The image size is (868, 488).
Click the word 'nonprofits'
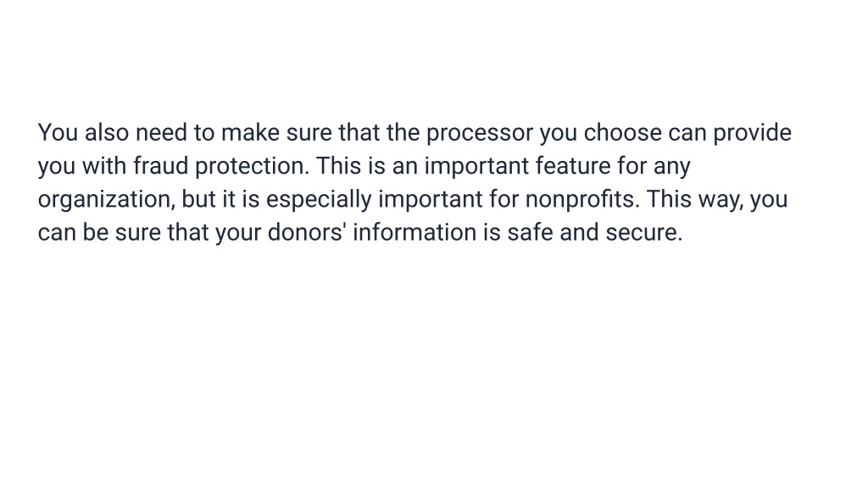pos(581,200)
